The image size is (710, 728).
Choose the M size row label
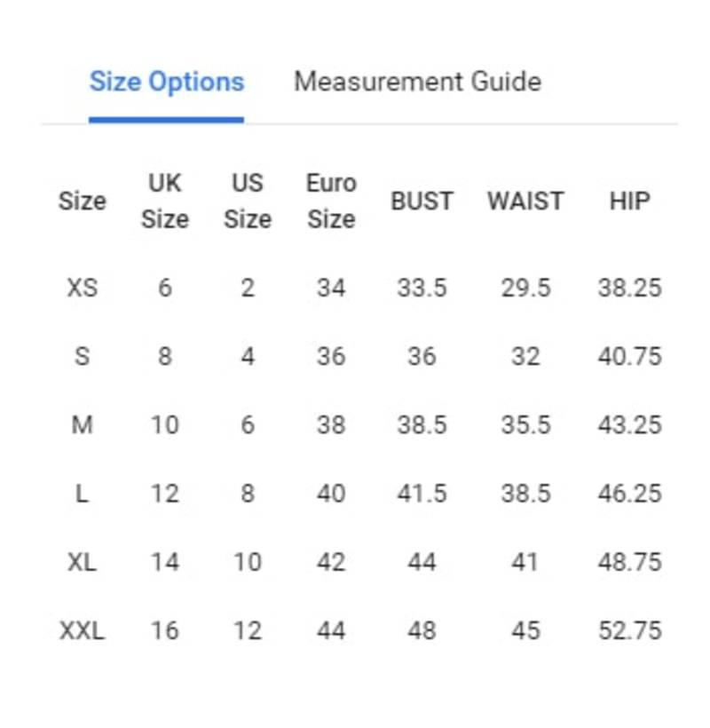coord(83,425)
